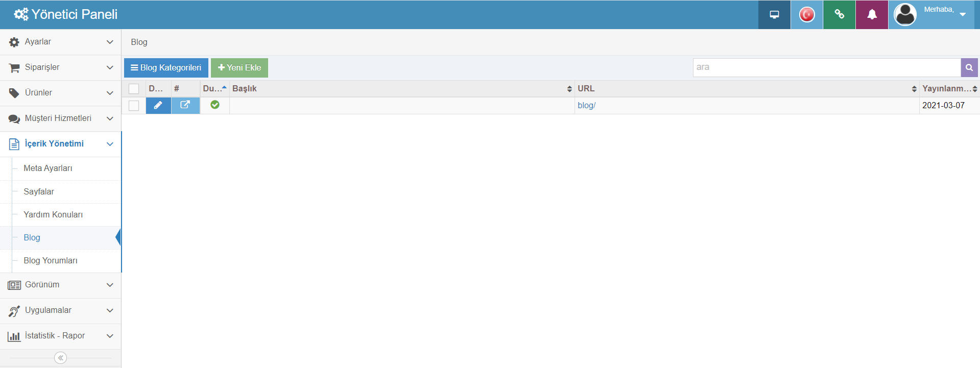Click the İçerik Yönetimi document icon

point(14,144)
